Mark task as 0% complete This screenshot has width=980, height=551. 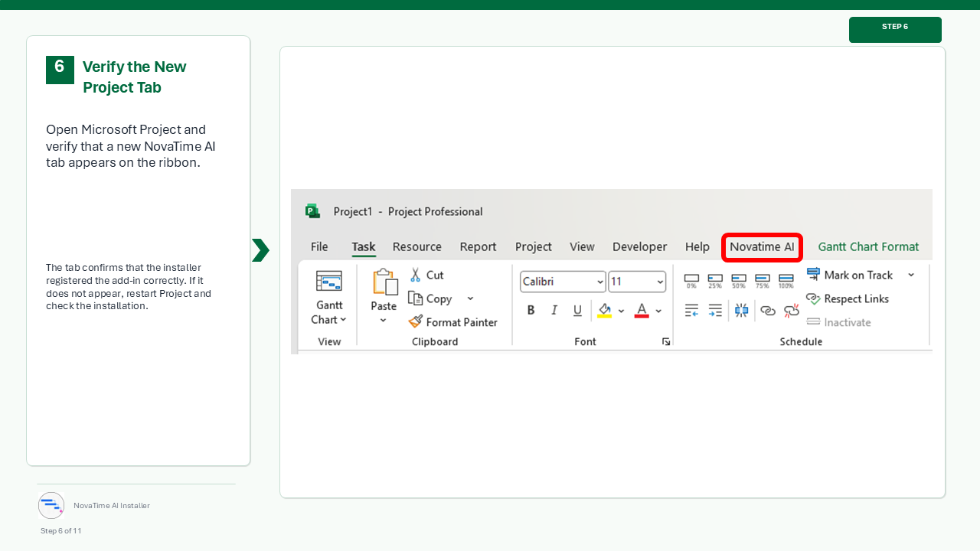[691, 281]
